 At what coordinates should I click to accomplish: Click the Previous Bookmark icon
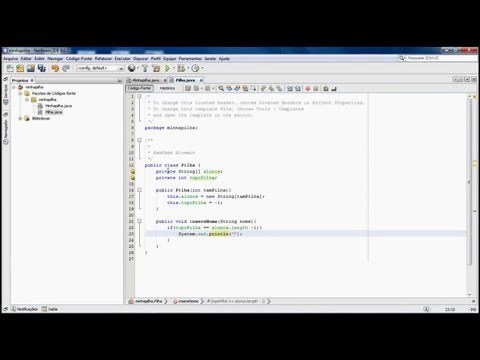click(x=263, y=88)
